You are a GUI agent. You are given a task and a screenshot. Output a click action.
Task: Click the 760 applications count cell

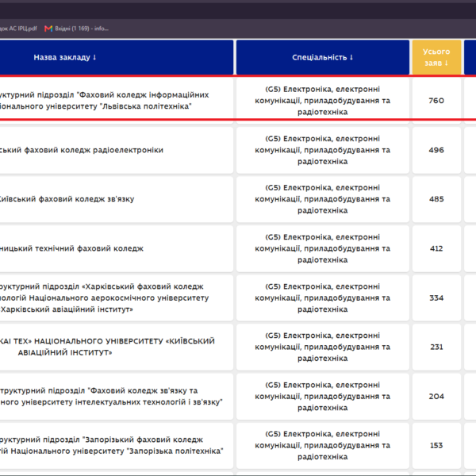[x=436, y=101]
